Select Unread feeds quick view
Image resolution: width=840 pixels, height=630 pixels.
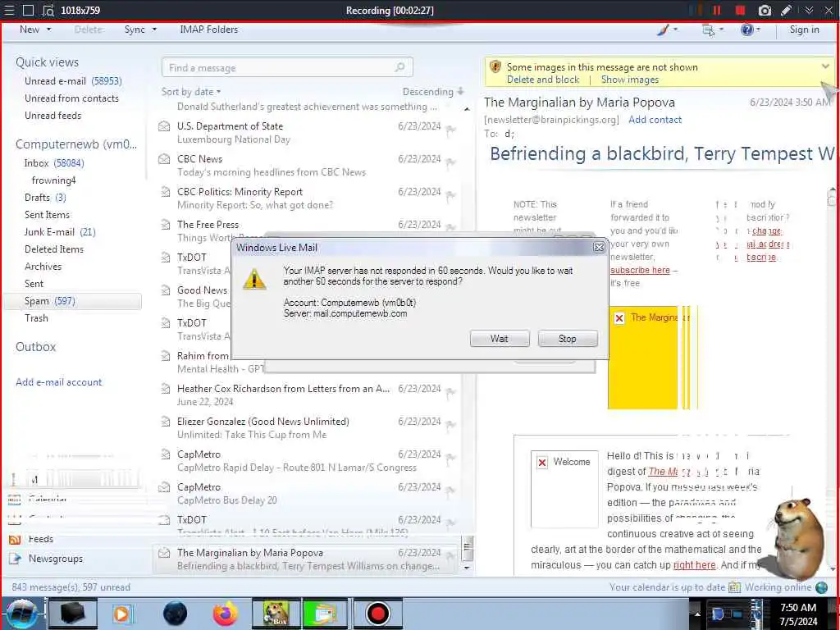point(53,115)
